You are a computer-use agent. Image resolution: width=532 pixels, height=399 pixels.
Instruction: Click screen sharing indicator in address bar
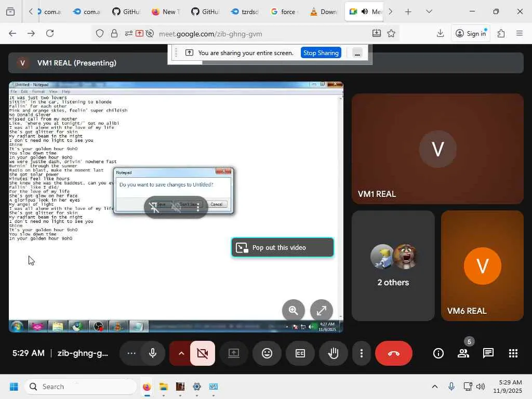[139, 34]
